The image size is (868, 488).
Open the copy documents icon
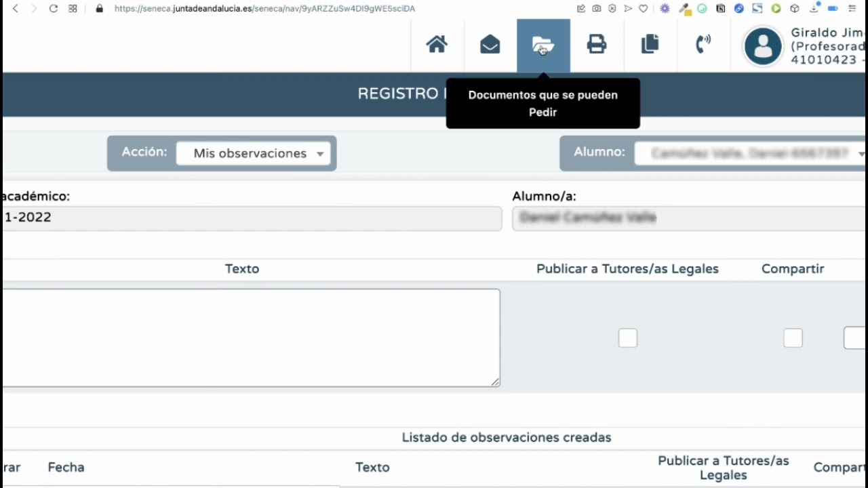coord(650,45)
